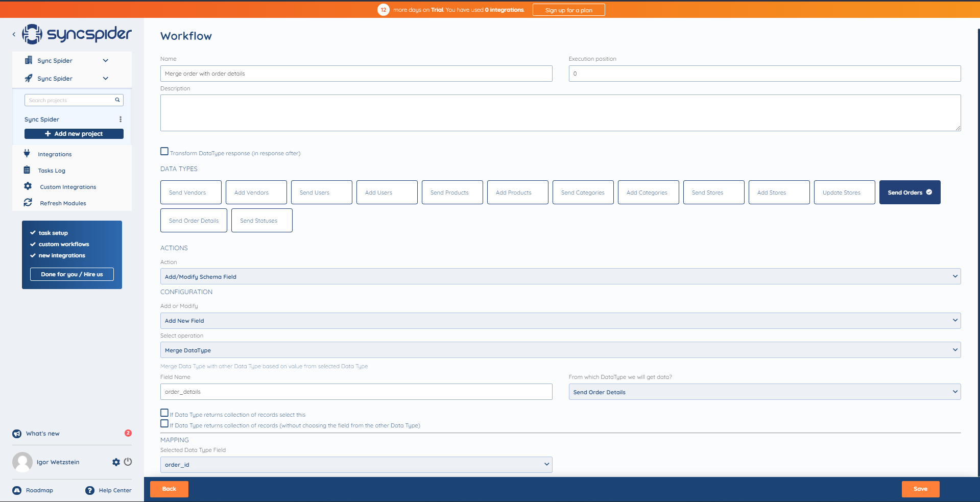
Task: Open the Sync Spider project options menu
Action: pos(121,119)
